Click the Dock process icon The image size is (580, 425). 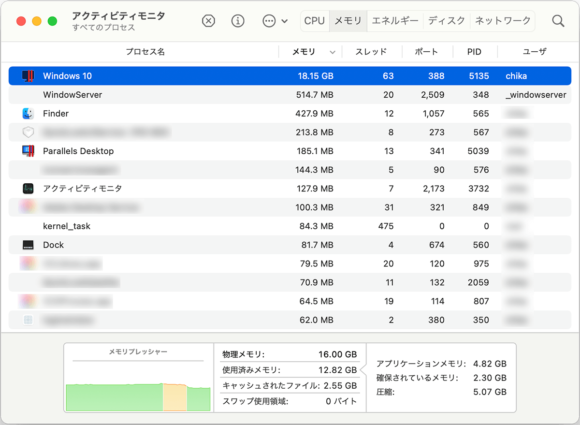28,245
